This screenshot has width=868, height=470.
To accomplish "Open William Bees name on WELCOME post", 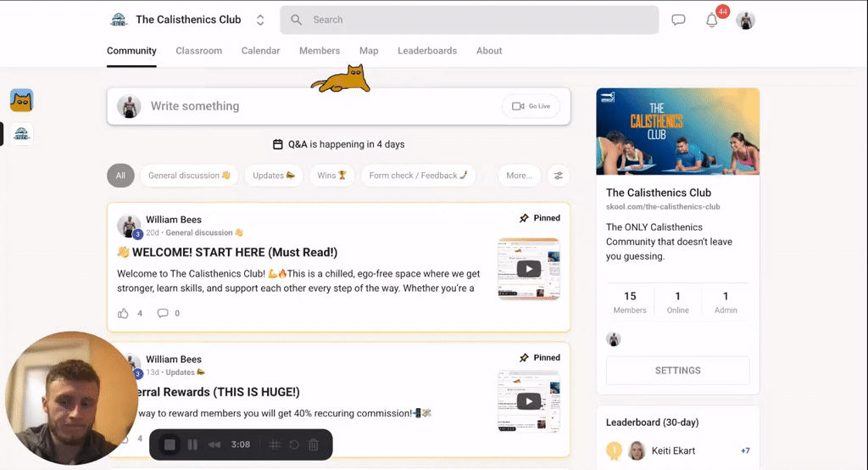I will [174, 220].
